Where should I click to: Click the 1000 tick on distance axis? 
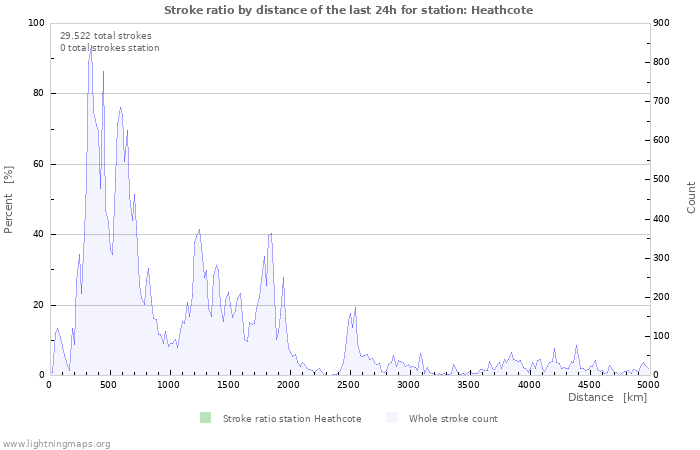pos(169,384)
